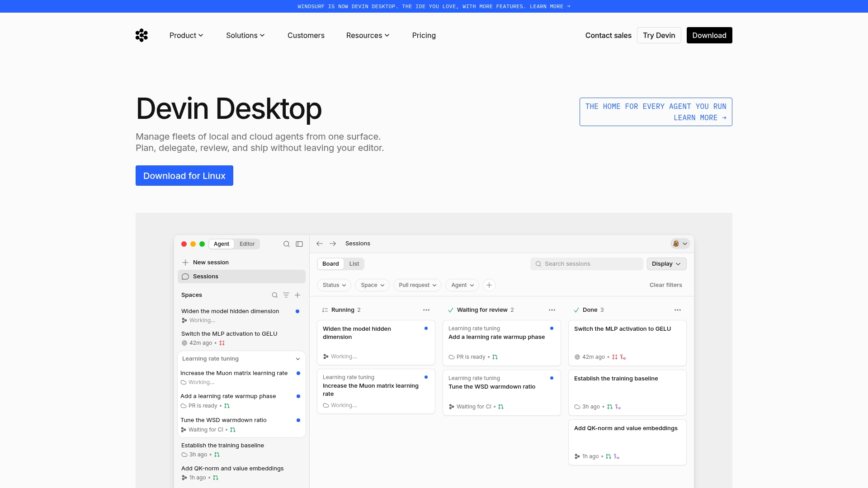868x488 pixels.
Task: Click the Devin logo in the navbar
Action: (142, 35)
